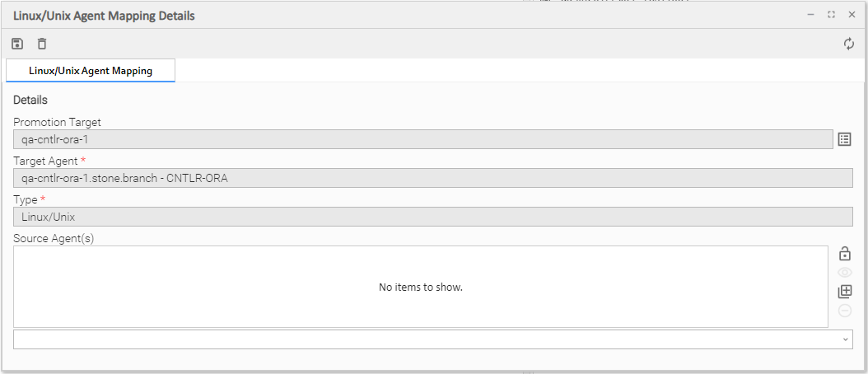Screen dimensions: 868x374
Task: Open the Promotion Target list picker icon
Action: [x=844, y=139]
